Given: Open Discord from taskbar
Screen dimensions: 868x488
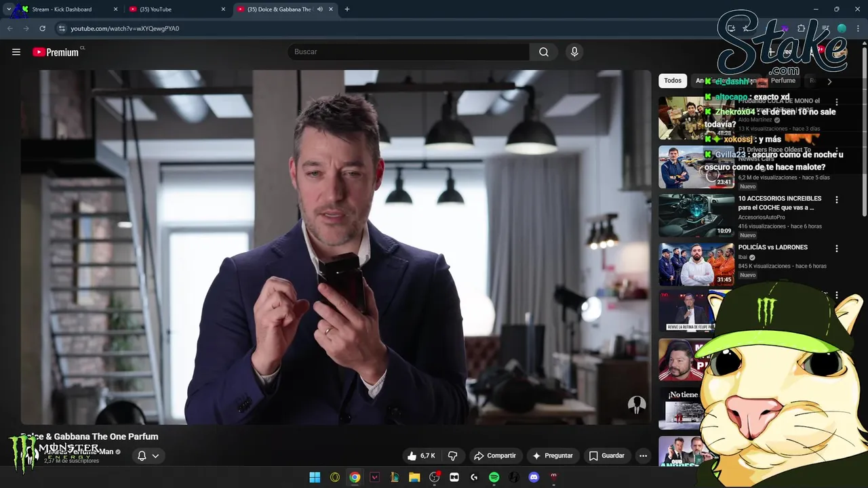Looking at the screenshot, I should click(534, 477).
